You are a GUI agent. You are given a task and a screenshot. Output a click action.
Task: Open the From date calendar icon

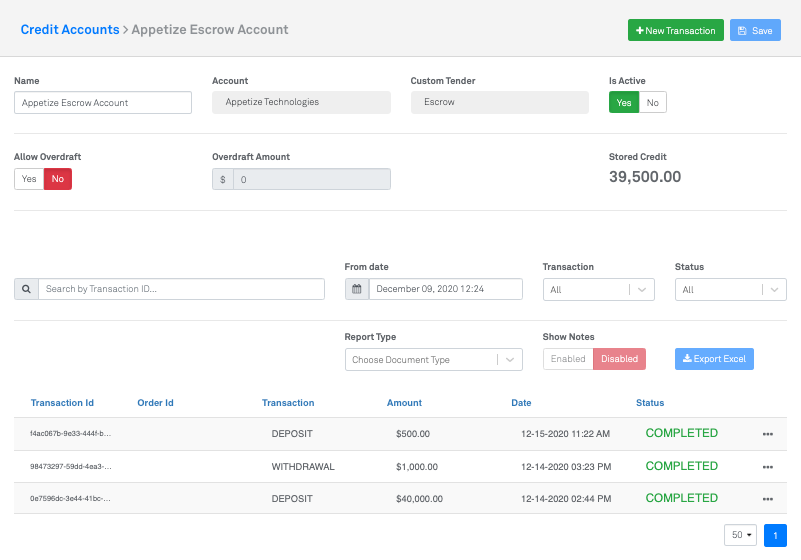(357, 289)
